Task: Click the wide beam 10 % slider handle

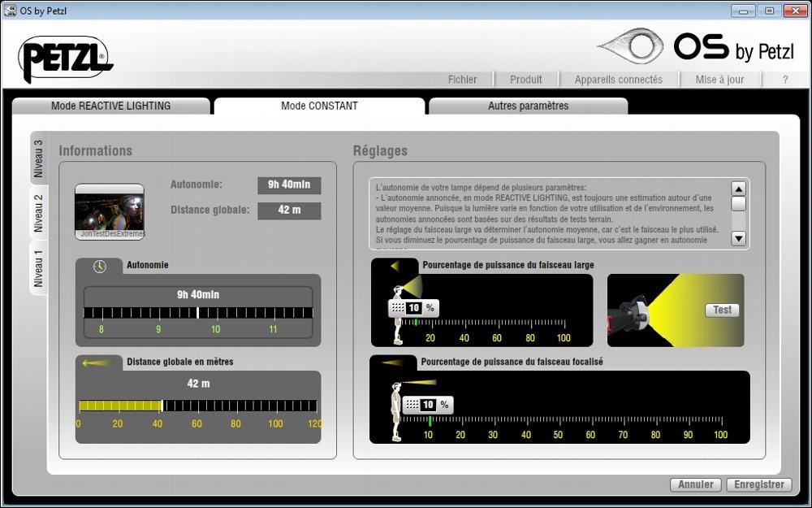Action: tap(414, 308)
